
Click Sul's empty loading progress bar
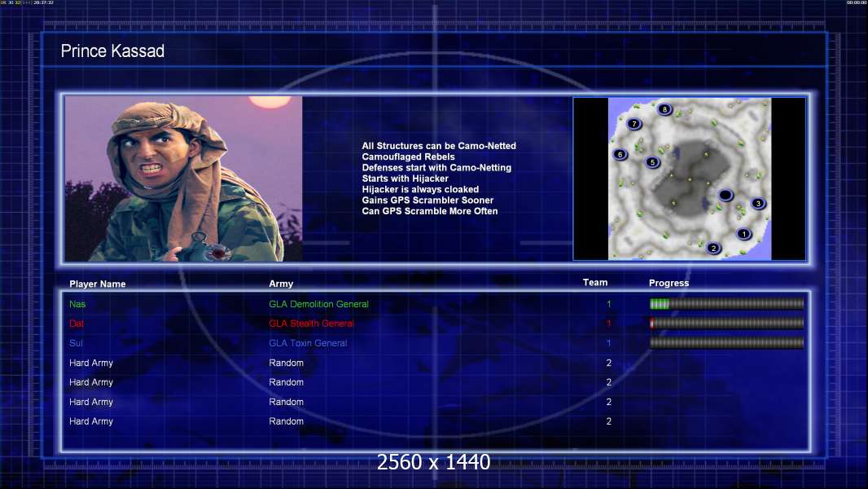pos(727,343)
